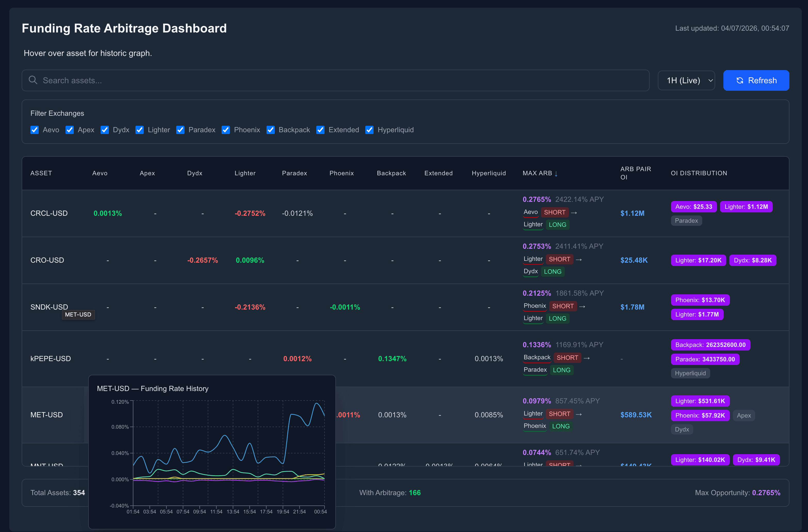Uncheck the Hyperliquid exchange filter
Viewport: 808px width, 532px height.
369,130
